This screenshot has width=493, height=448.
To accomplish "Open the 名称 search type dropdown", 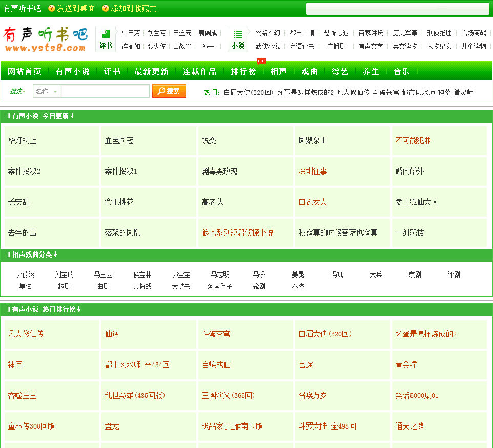I will [54, 91].
